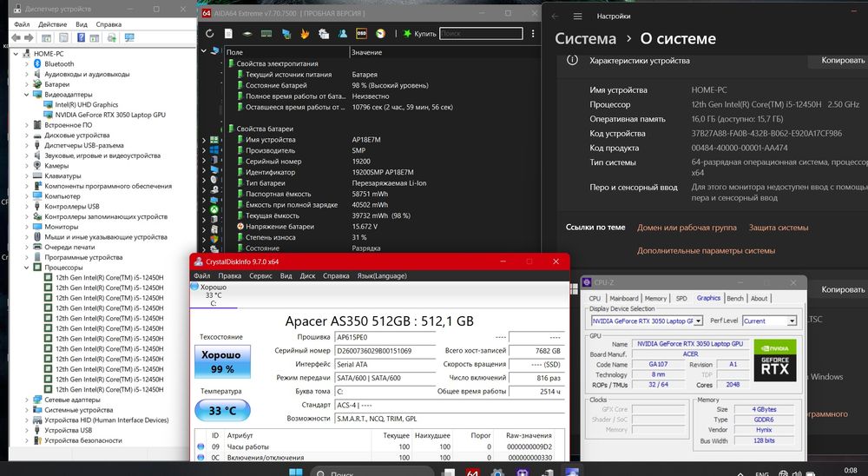This screenshot has height=476, width=868.
Task: Click the round gauge benchmark icon in AIDA64
Action: (x=380, y=34)
